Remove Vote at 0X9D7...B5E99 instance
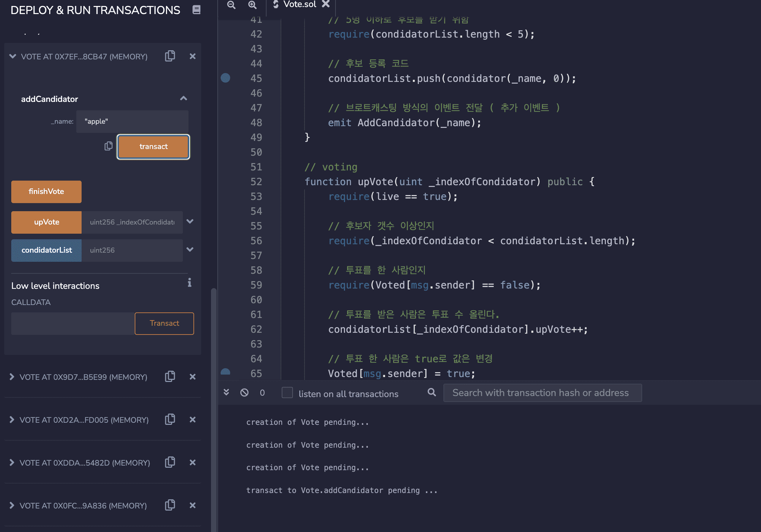This screenshot has width=761, height=532. point(192,377)
